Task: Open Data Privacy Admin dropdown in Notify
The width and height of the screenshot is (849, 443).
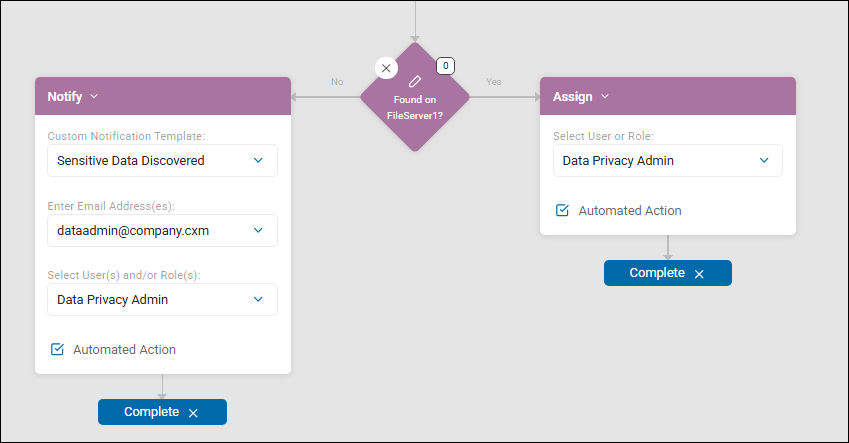Action: point(162,299)
